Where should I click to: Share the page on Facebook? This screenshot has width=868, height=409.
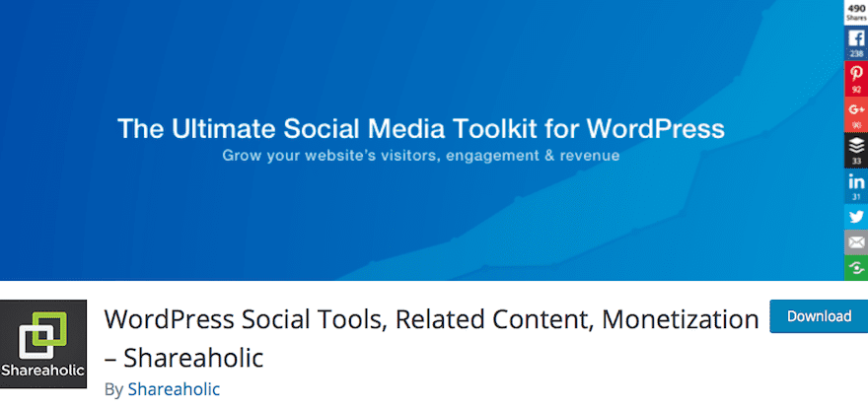(856, 42)
